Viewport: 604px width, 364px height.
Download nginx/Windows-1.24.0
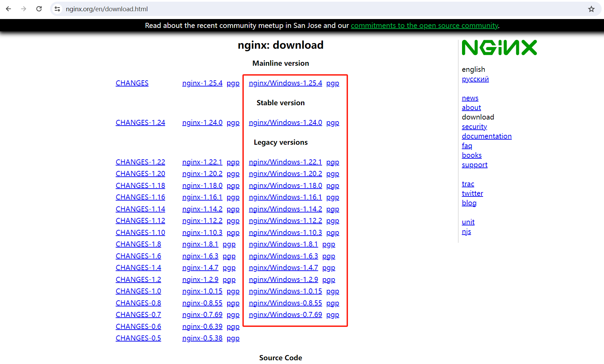285,123
